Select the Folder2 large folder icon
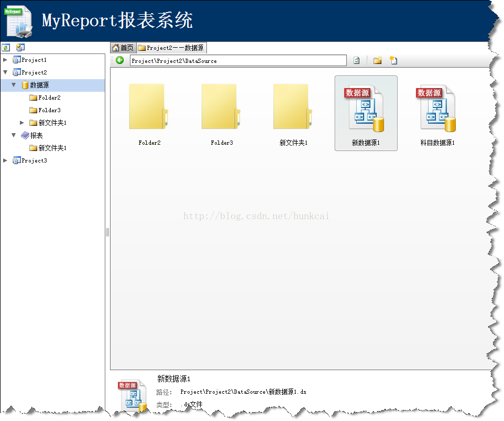The width and height of the screenshot is (504, 421). [x=149, y=107]
